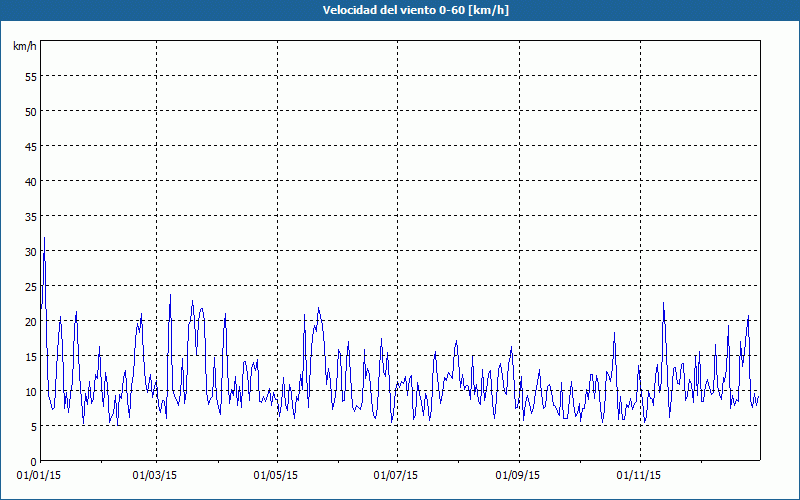This screenshot has height=500, width=800.
Task: Click the y-axis value 40
Action: [x=31, y=181]
